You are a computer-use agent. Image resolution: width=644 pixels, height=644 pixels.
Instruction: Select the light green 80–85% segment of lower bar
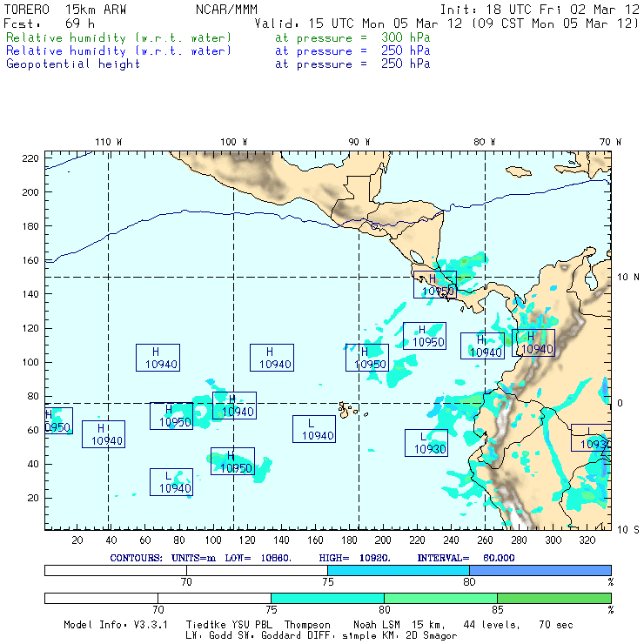(x=440, y=598)
